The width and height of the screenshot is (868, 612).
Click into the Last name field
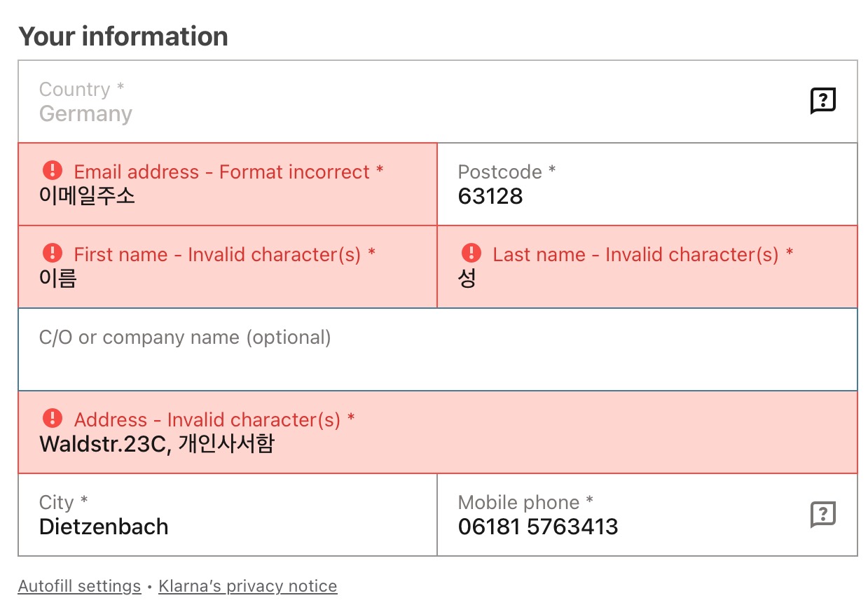(647, 267)
